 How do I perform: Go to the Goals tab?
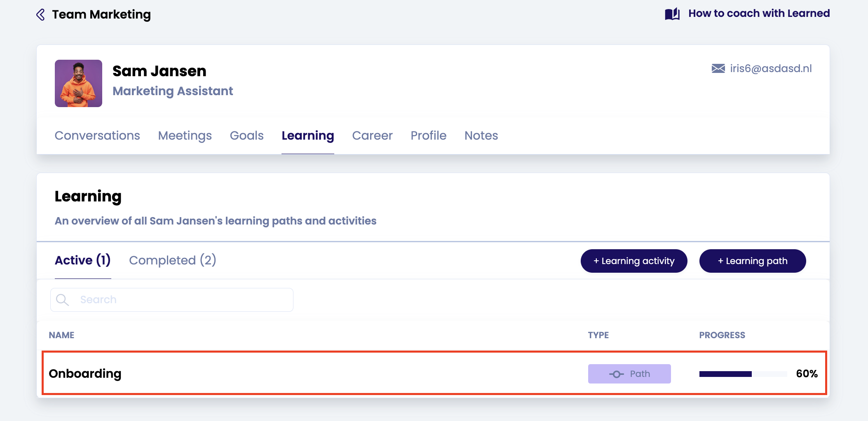click(x=246, y=136)
